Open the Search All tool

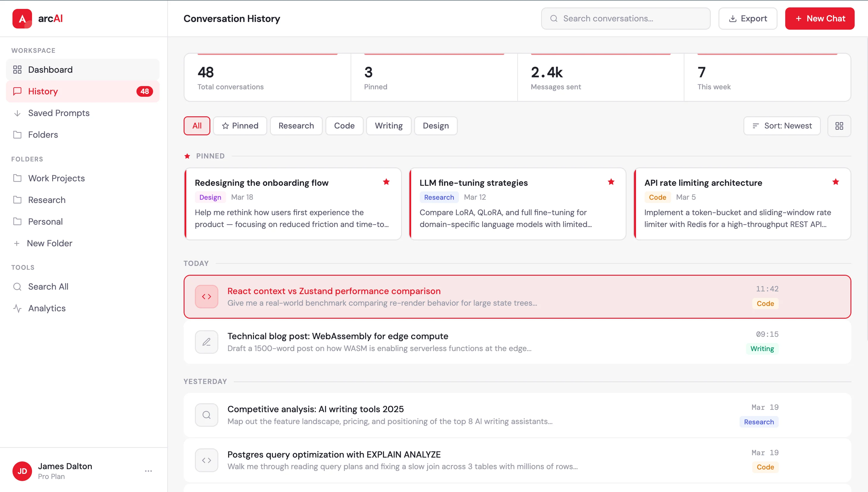83,287
